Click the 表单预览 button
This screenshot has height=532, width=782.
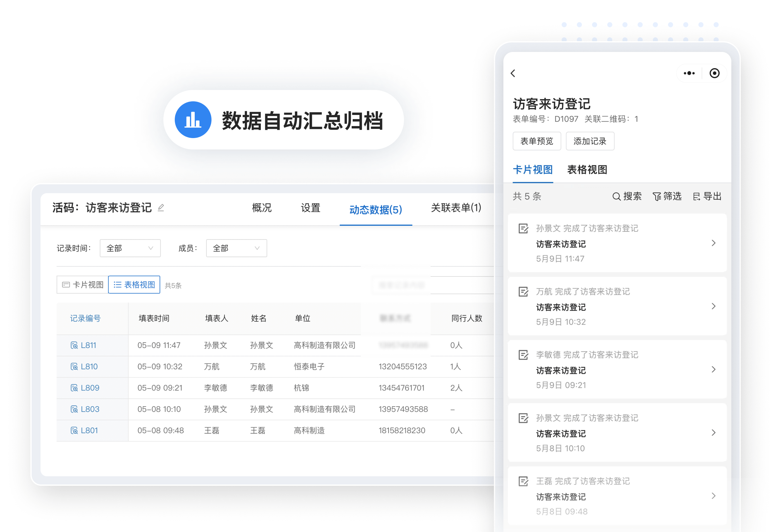point(537,141)
